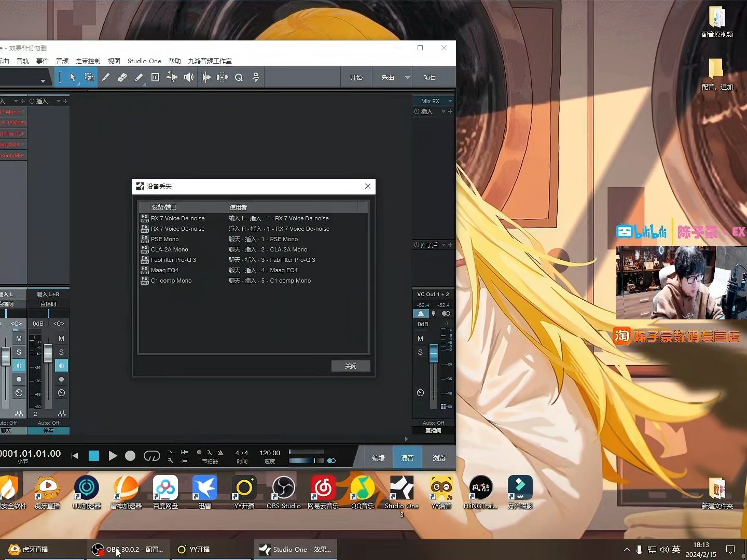
Task: Click the return-to-zero transport button
Action: coord(75,456)
